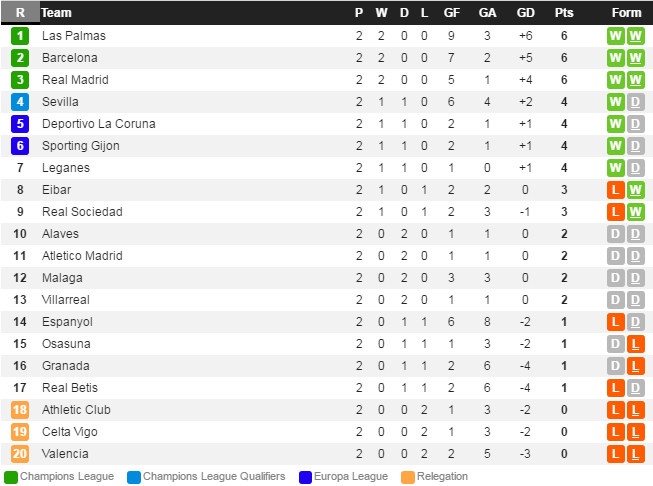Click the Team column header
Image resolution: width=653 pixels, height=486 pixels.
[x=57, y=13]
